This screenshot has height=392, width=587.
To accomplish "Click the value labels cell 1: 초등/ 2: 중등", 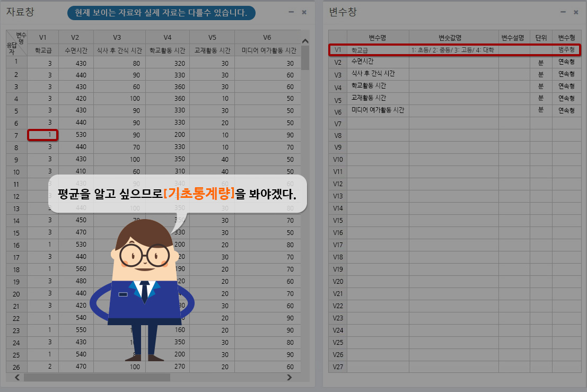I will point(453,50).
